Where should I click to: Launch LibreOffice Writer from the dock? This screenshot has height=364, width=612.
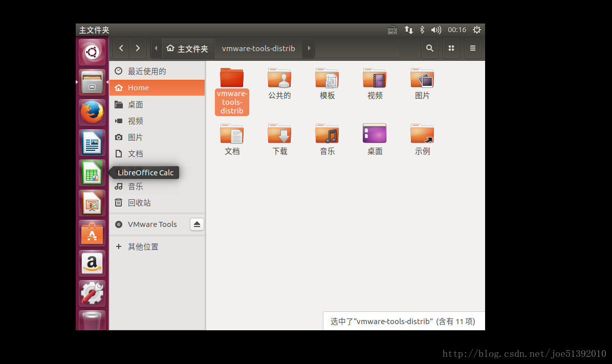point(92,143)
